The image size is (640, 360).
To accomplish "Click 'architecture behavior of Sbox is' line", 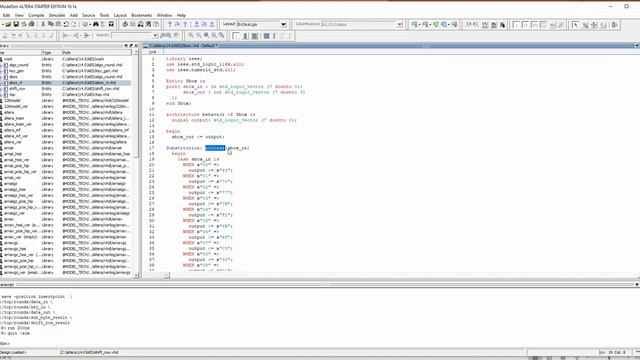I will [211, 114].
